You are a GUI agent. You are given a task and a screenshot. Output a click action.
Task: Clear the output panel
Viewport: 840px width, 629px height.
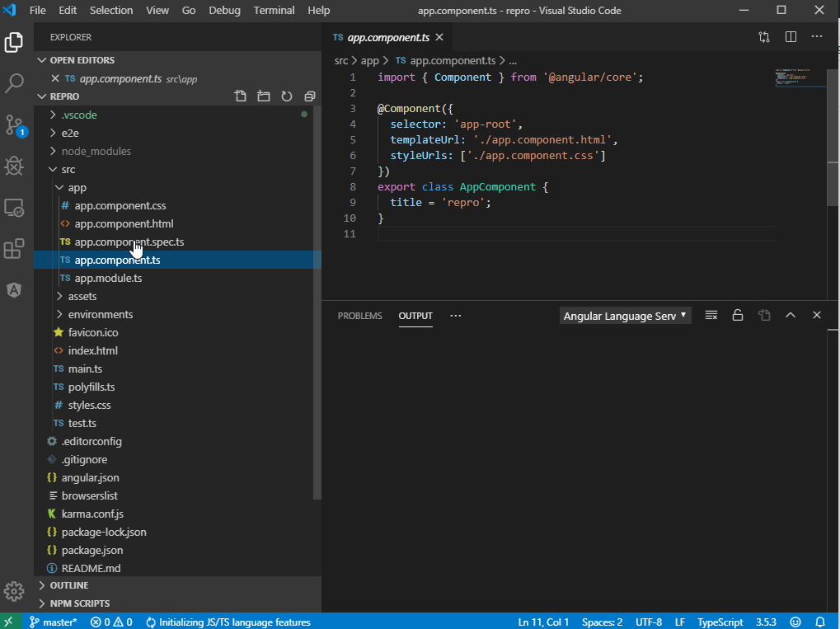711,315
